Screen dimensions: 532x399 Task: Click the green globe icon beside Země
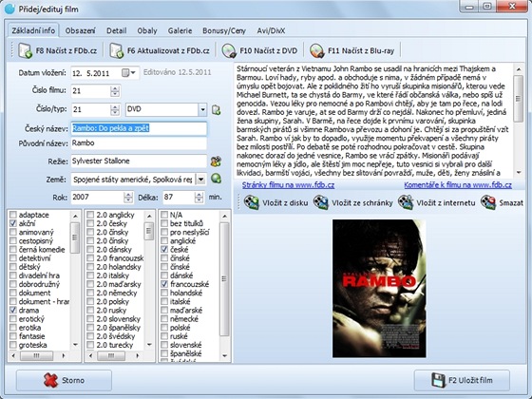point(217,179)
